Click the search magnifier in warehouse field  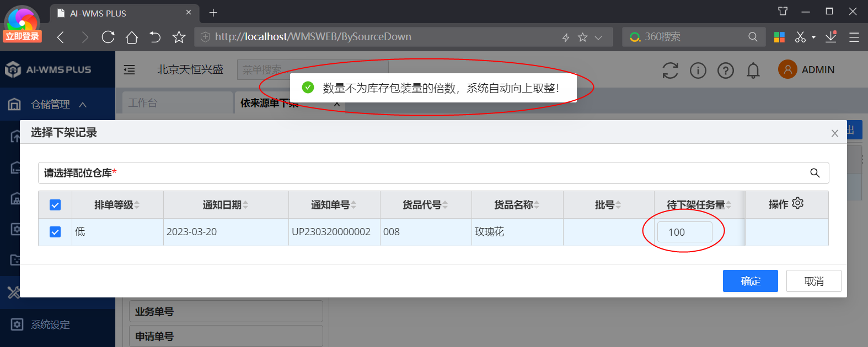pyautogui.click(x=815, y=173)
